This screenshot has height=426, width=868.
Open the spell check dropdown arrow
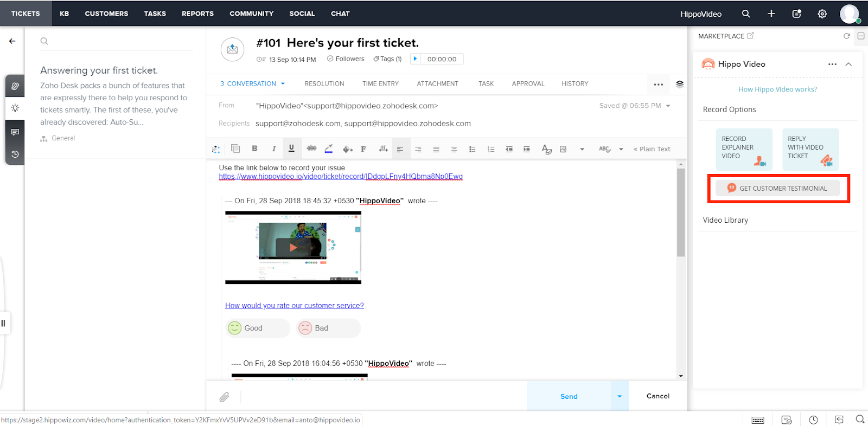pos(621,149)
